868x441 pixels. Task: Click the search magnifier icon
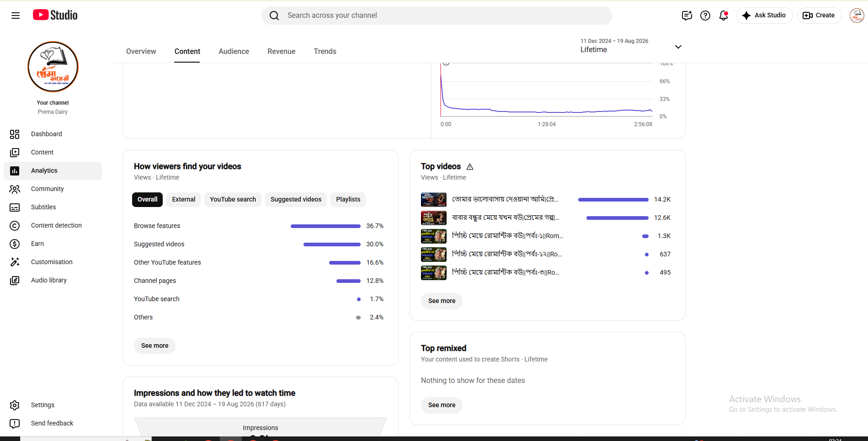(274, 16)
